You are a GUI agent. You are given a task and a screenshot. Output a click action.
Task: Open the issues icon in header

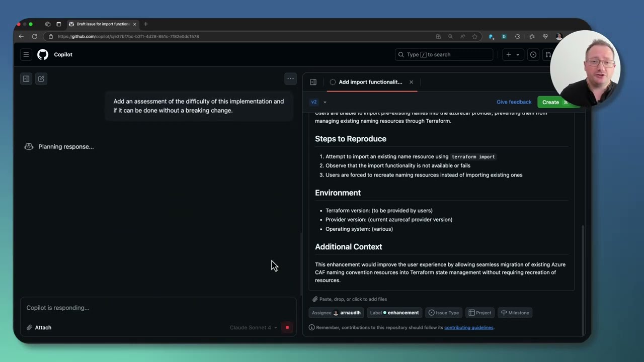[533, 54]
